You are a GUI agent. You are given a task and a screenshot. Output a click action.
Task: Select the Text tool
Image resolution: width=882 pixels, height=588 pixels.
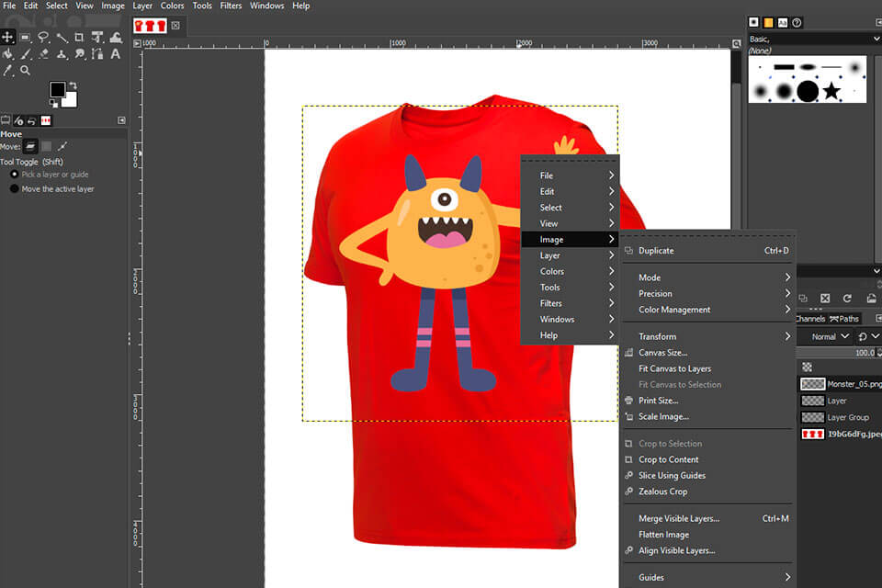coord(115,54)
